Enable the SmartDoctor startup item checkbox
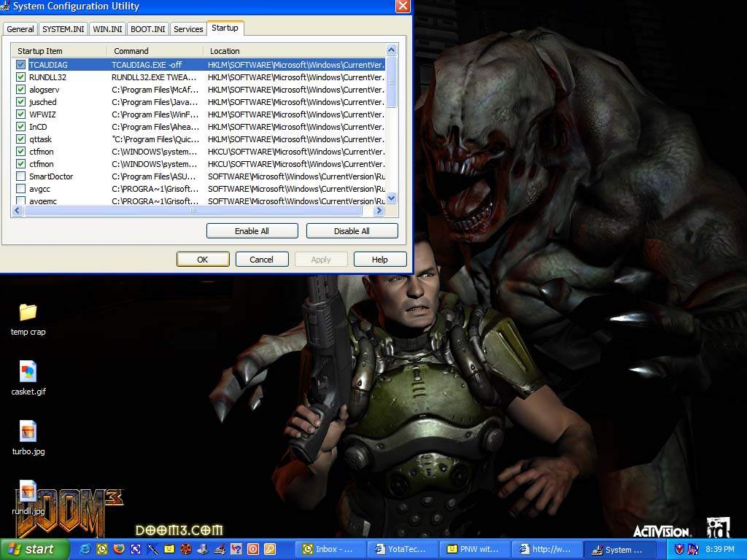This screenshot has width=747, height=560. pos(21,176)
